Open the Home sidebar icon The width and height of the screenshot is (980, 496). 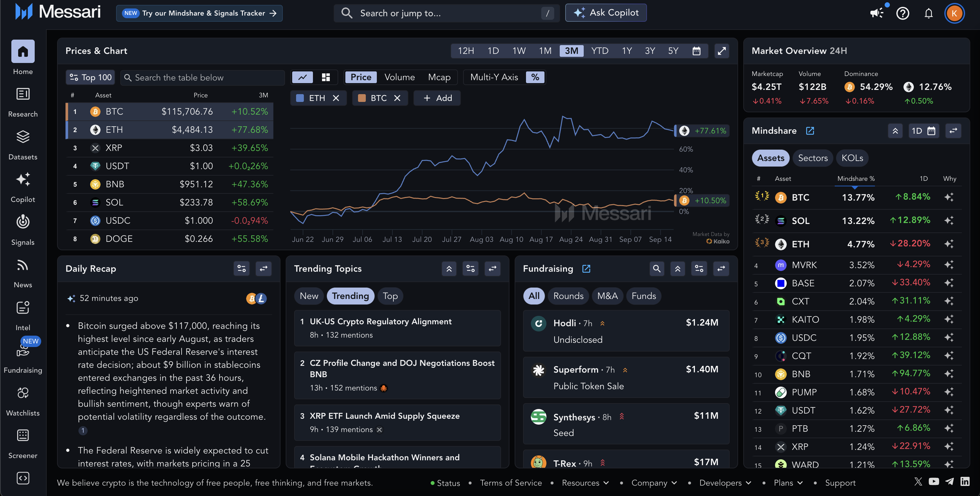coord(23,51)
